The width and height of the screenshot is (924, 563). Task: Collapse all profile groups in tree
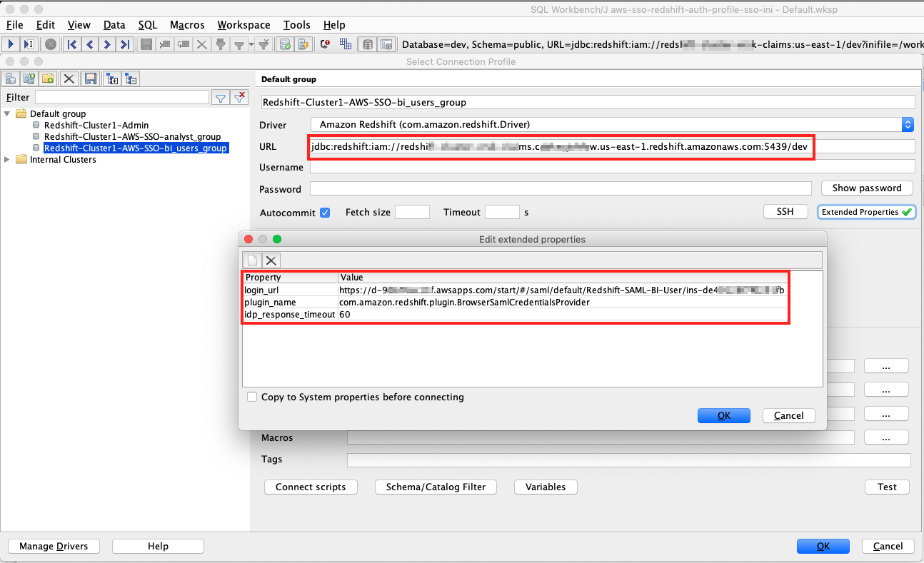[x=131, y=78]
